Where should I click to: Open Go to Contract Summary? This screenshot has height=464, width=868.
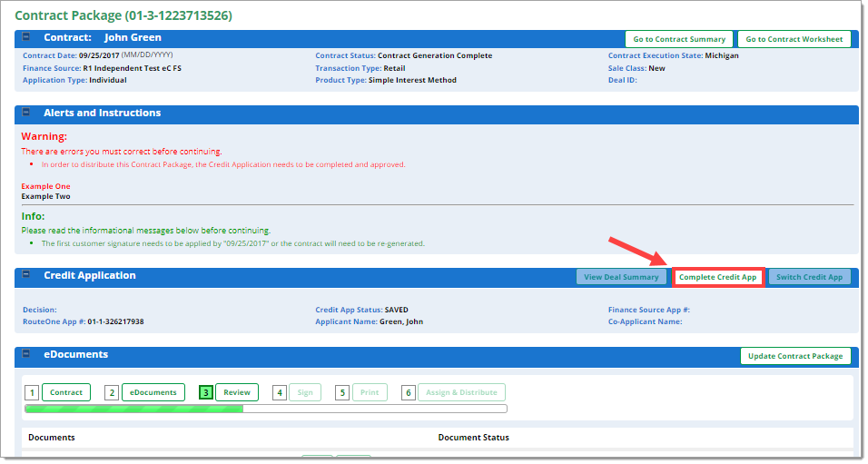click(679, 39)
